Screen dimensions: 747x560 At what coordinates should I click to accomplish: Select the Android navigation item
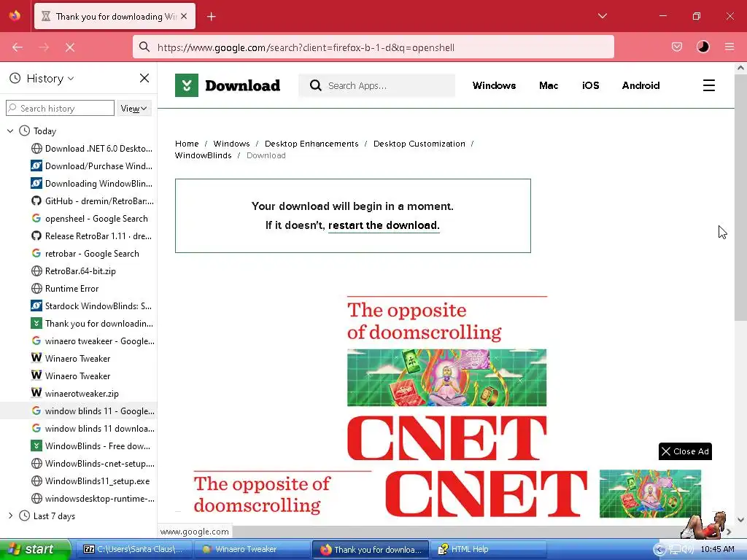pos(640,86)
